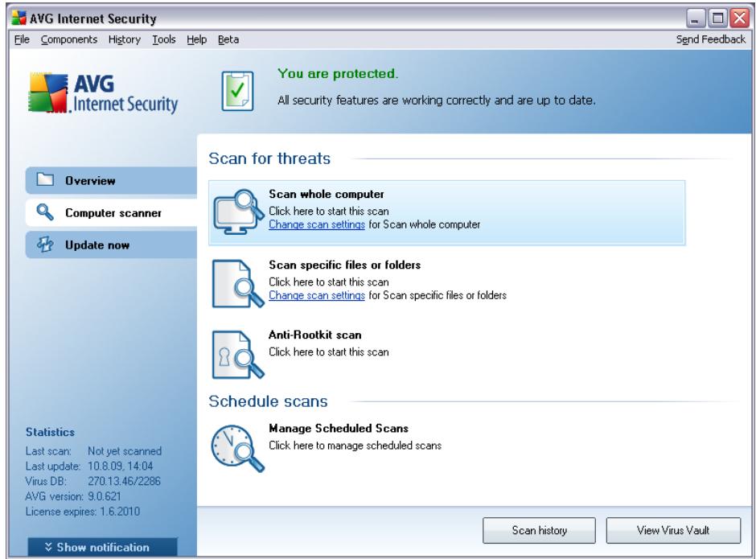Click 'Click here to manage scheduled scans' text
The width and height of the screenshot is (756, 559).
tap(355, 445)
